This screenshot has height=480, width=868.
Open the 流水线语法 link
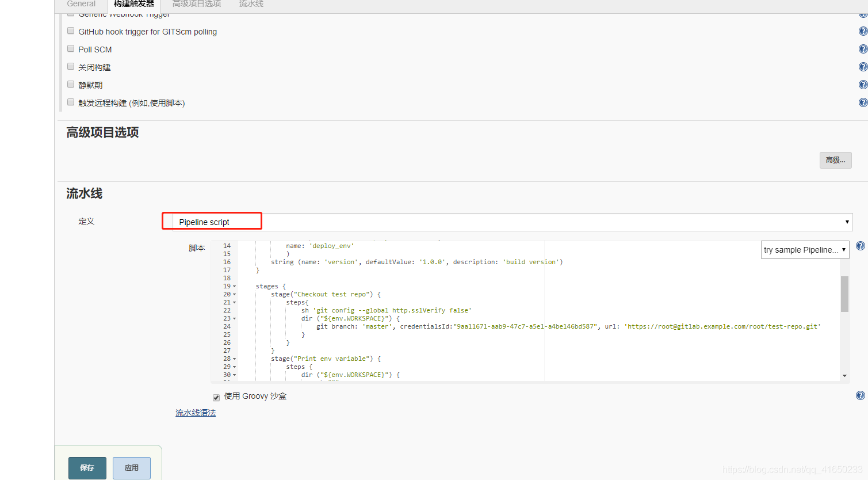click(x=196, y=413)
